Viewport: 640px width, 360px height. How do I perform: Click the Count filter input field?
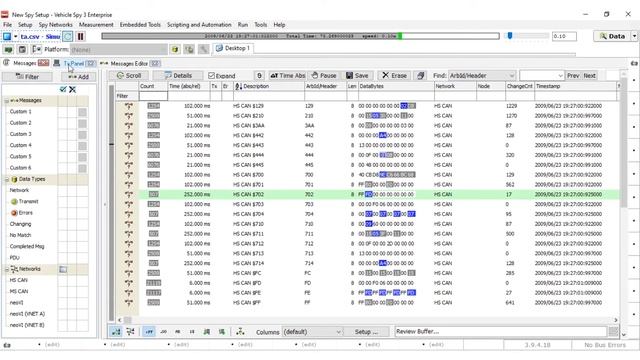(x=153, y=96)
